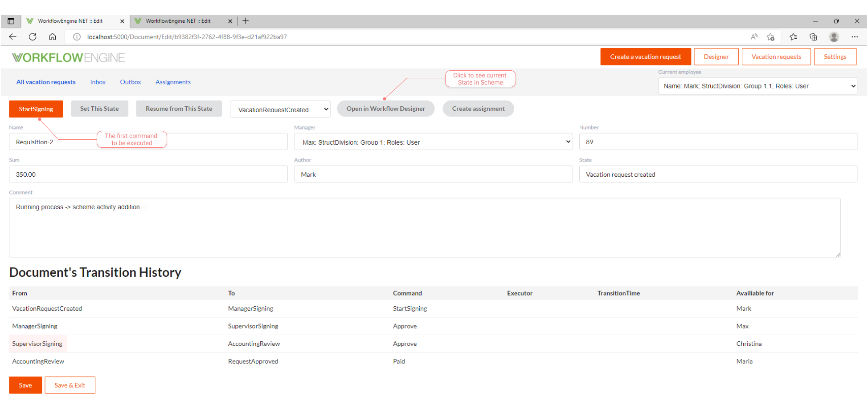Click Set This State button
The width and height of the screenshot is (868, 405).
coord(99,109)
